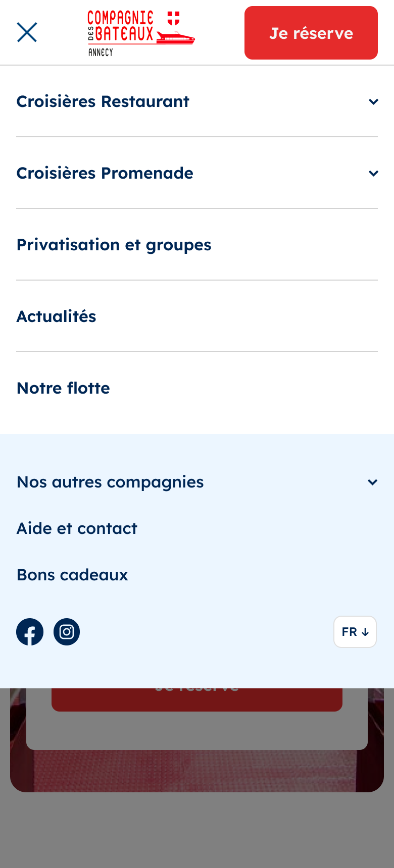
Task: Open the Aide et contact link
Action: tap(77, 528)
